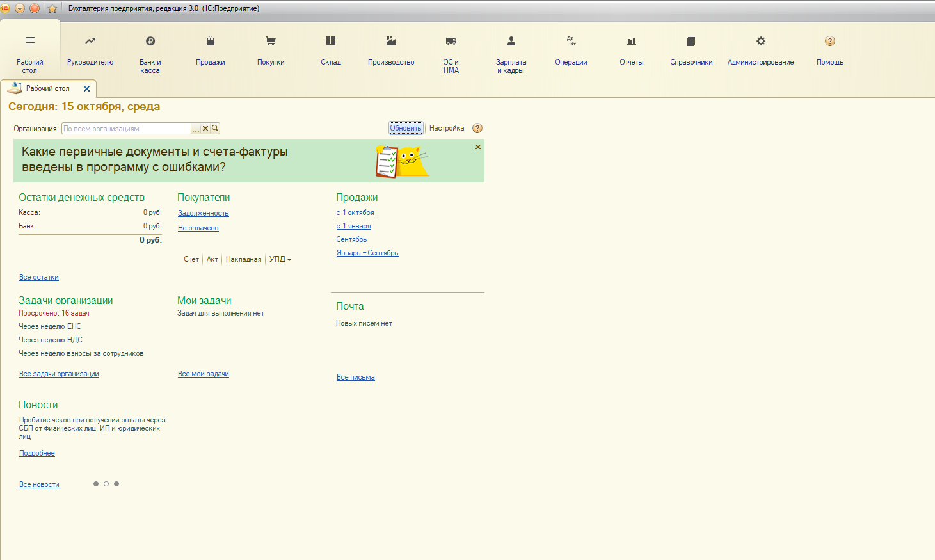
Task: Open the ОС и НМА truck icon
Action: (x=451, y=42)
